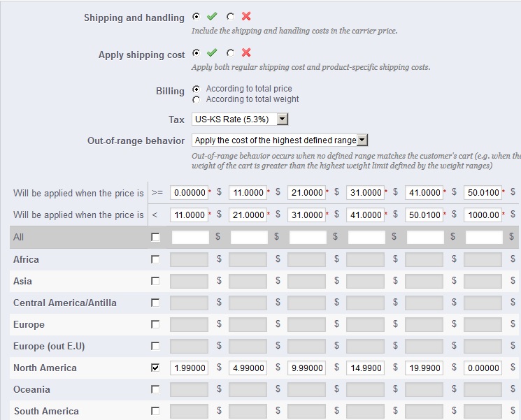The width and height of the screenshot is (521, 420).
Task: Select billing according to total weight
Action: 197,99
